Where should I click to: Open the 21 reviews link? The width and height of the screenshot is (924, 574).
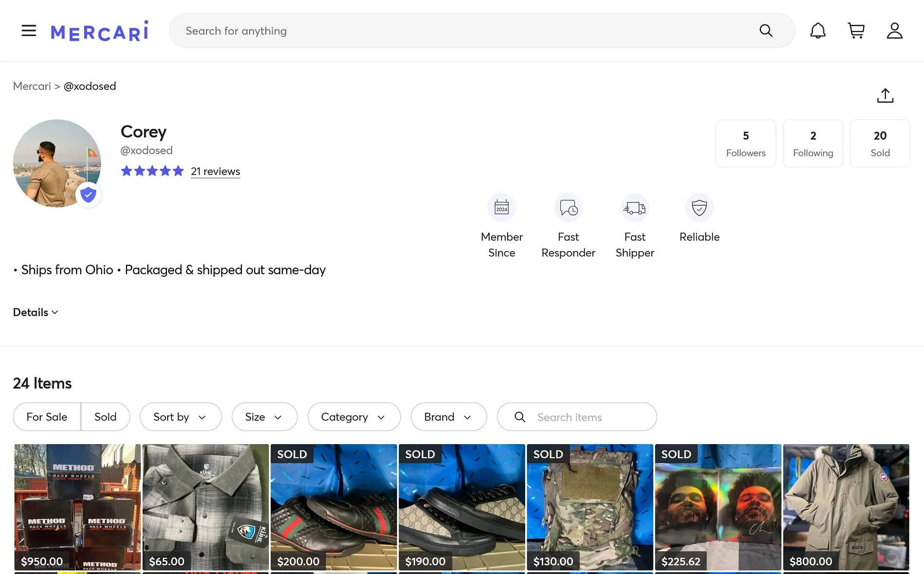(x=215, y=171)
